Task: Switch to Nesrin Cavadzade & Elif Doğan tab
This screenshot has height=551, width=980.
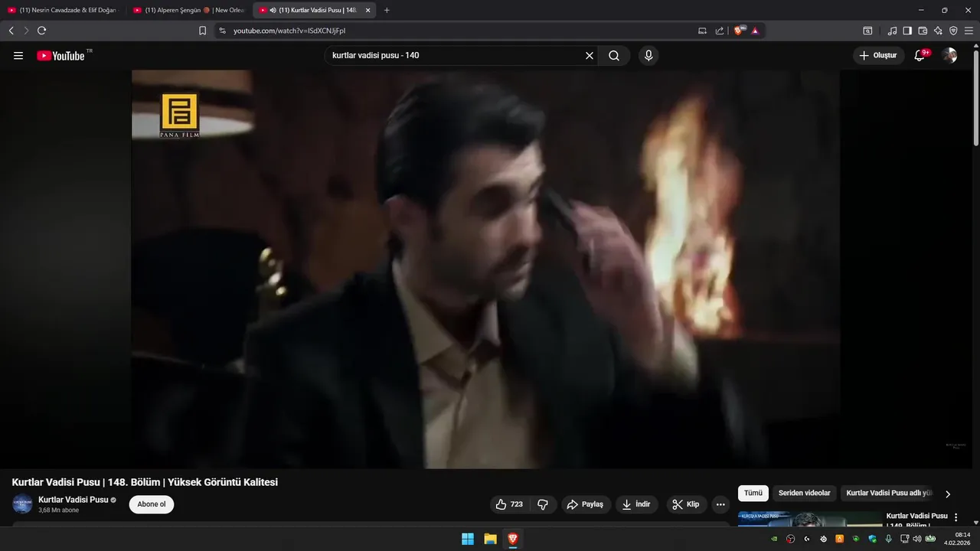Action: click(63, 10)
